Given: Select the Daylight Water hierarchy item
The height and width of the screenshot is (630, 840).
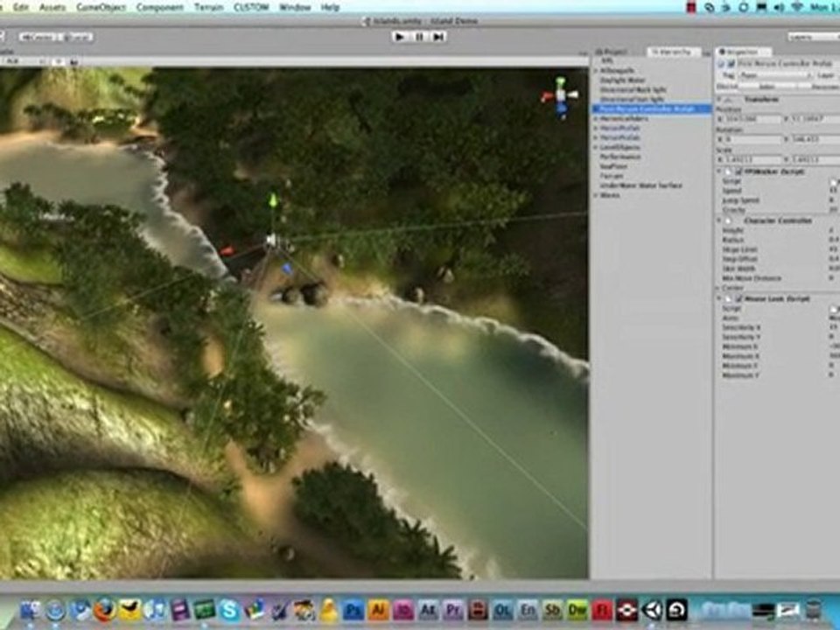Looking at the screenshot, I should tap(622, 80).
